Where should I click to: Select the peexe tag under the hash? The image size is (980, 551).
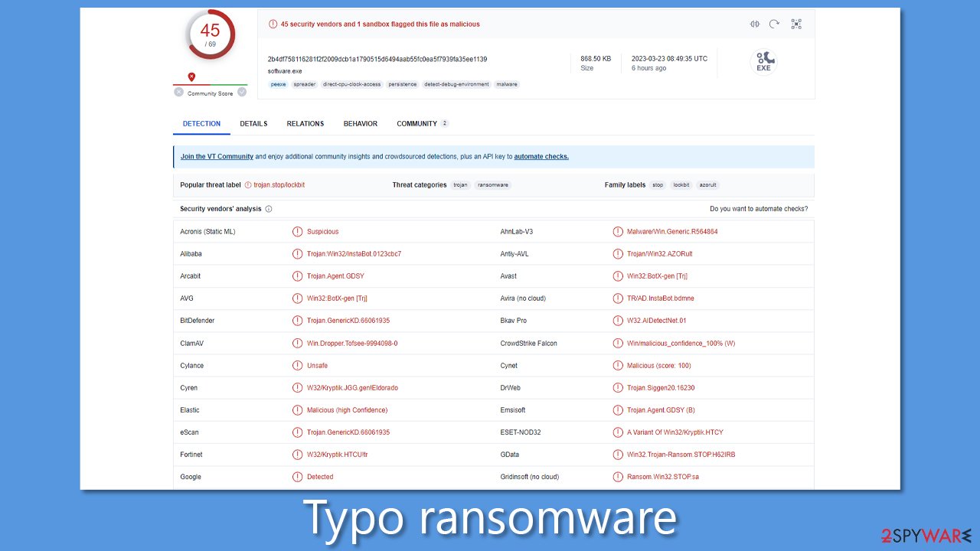(x=278, y=84)
